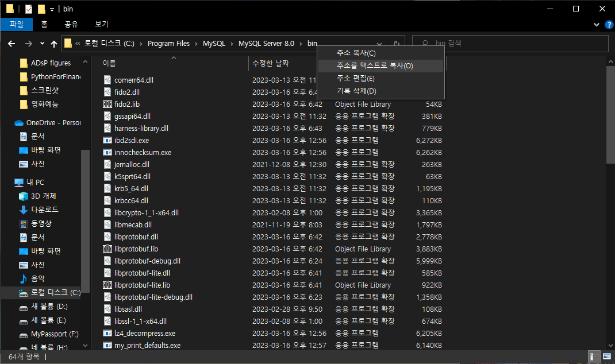This screenshot has height=364, width=615.
Task: Open MyPassport (F:) drive
Action: click(x=55, y=334)
